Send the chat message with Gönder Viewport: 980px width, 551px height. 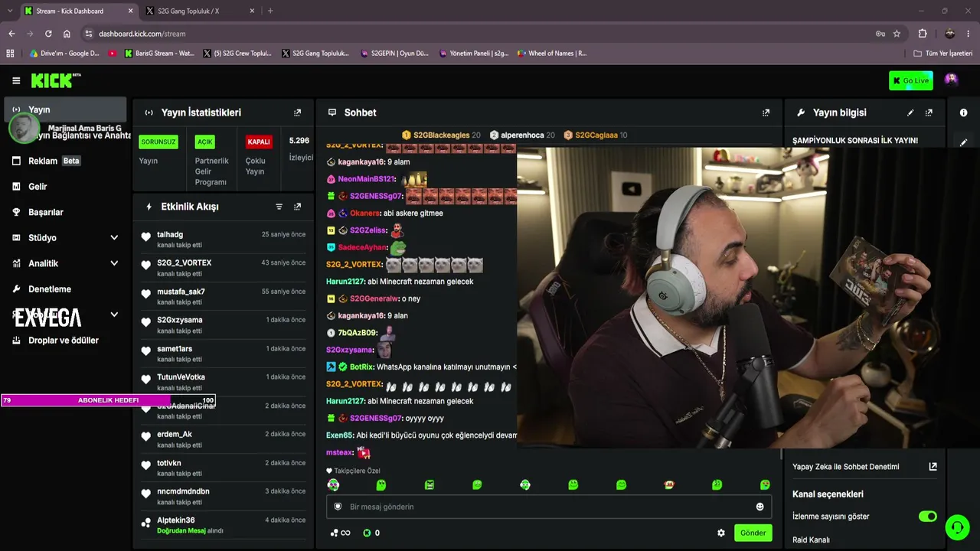click(753, 533)
